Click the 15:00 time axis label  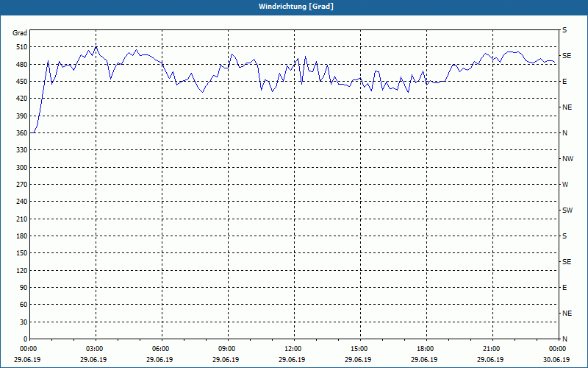358,349
